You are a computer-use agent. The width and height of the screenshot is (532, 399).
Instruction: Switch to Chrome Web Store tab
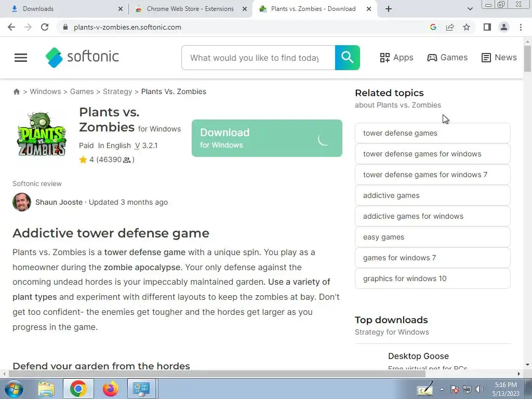[x=190, y=9]
